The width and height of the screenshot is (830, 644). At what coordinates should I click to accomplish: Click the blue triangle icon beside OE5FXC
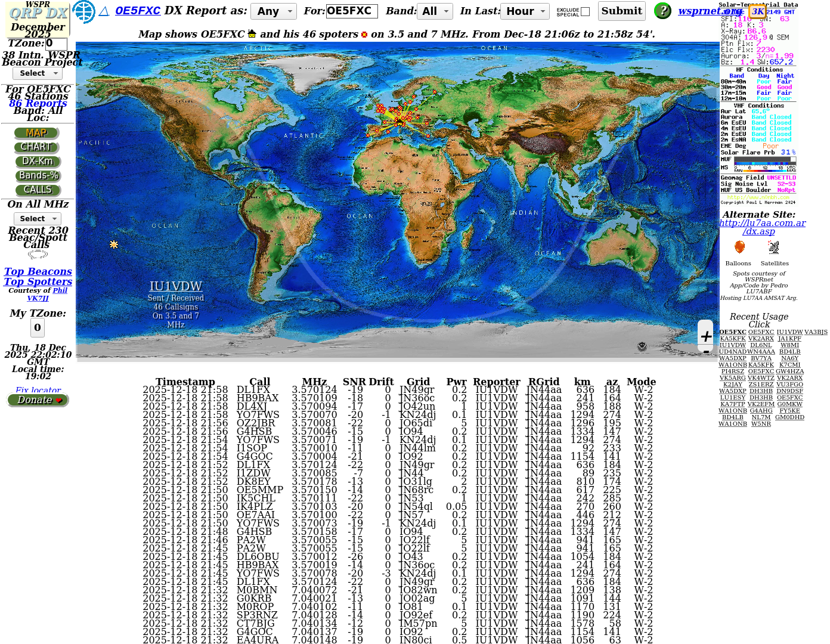pos(104,11)
